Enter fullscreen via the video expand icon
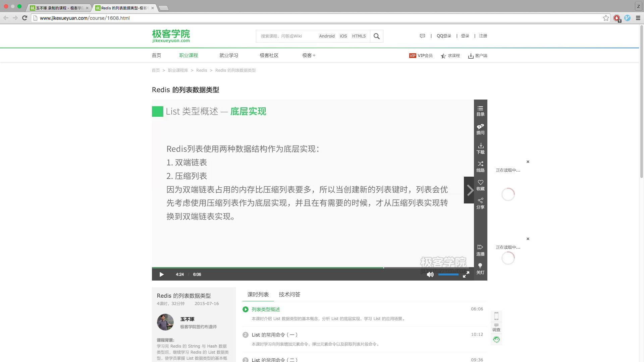644x362 pixels. pos(466,275)
